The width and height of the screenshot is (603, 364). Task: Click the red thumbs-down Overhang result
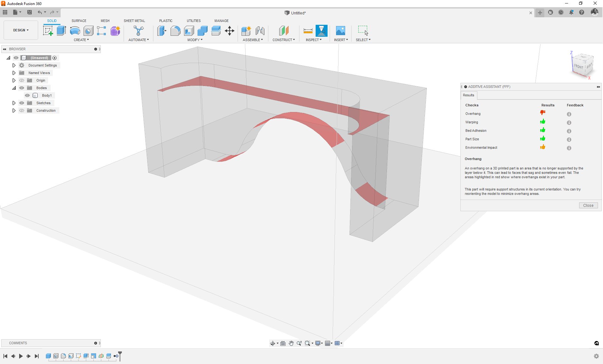pos(542,112)
